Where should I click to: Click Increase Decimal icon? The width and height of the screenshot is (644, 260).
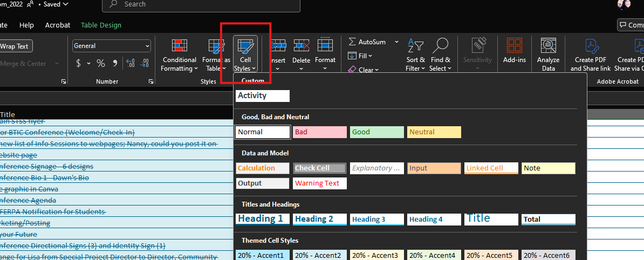(130, 63)
